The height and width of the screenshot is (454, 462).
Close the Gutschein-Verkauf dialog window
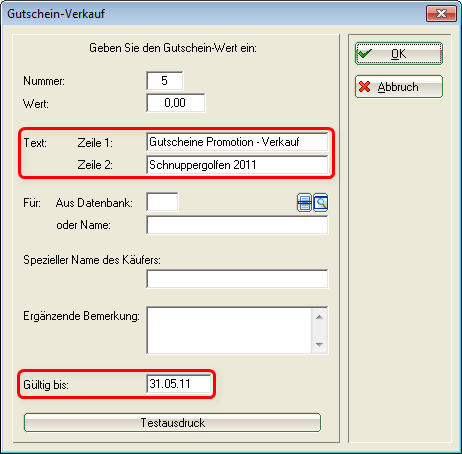click(x=441, y=14)
